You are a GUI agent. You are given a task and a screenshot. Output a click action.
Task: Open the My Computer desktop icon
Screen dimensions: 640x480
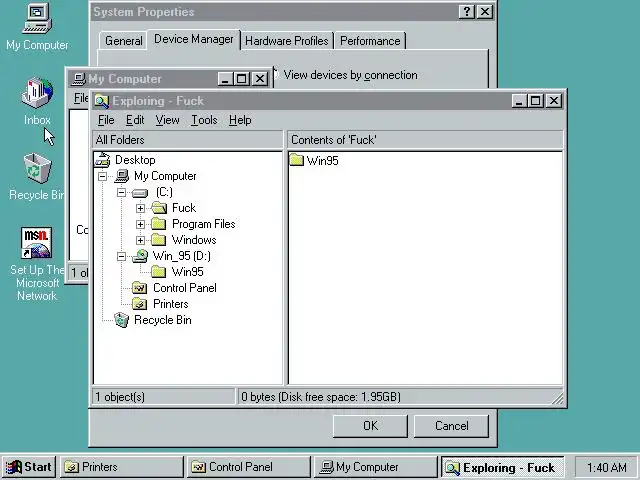tap(37, 27)
